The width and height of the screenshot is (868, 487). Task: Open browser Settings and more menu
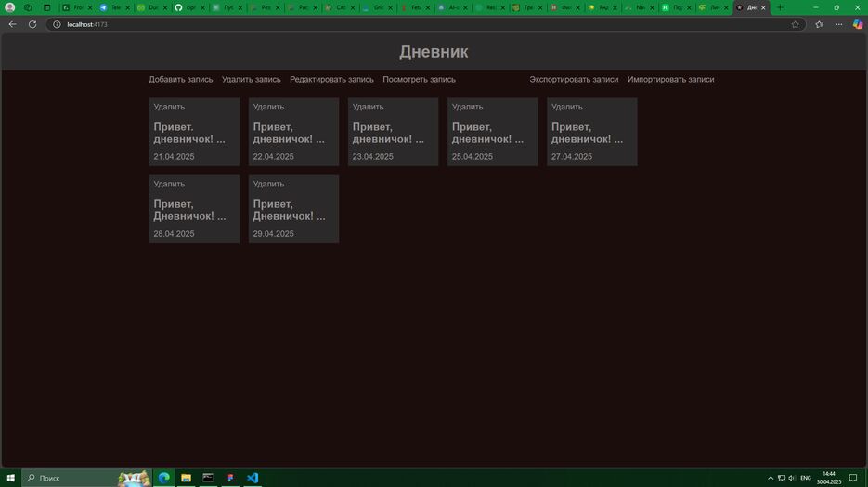pyautogui.click(x=838, y=24)
